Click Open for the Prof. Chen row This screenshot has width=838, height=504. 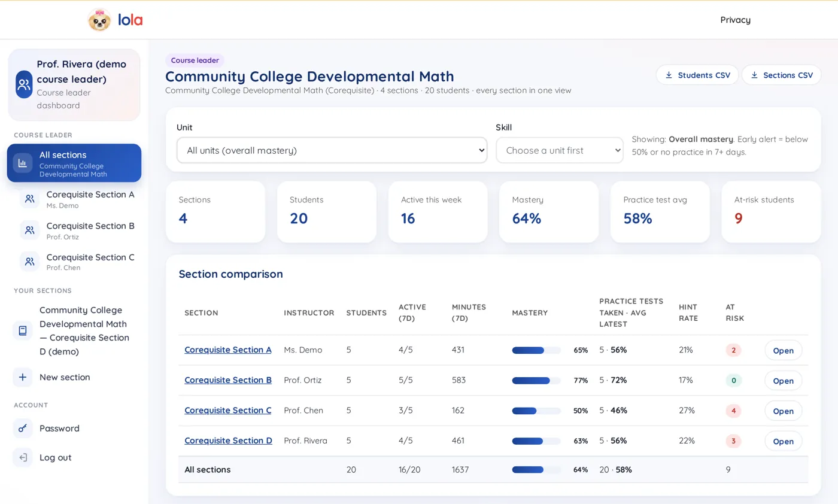tap(783, 411)
